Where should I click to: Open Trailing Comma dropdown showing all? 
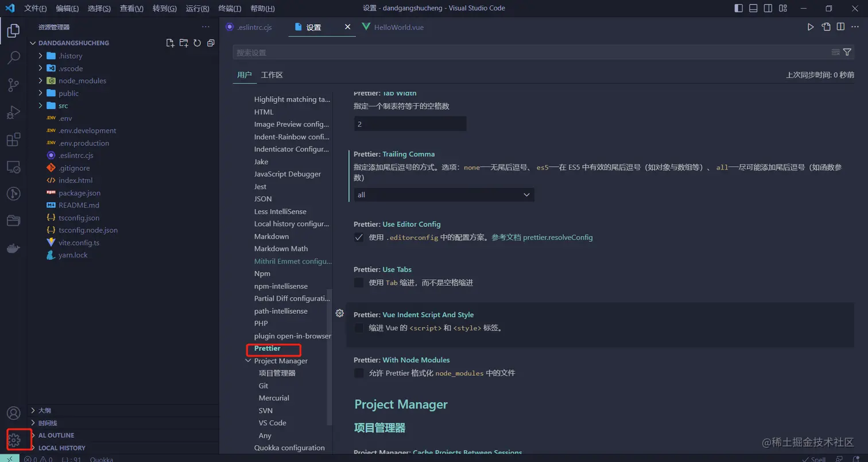[x=444, y=195]
